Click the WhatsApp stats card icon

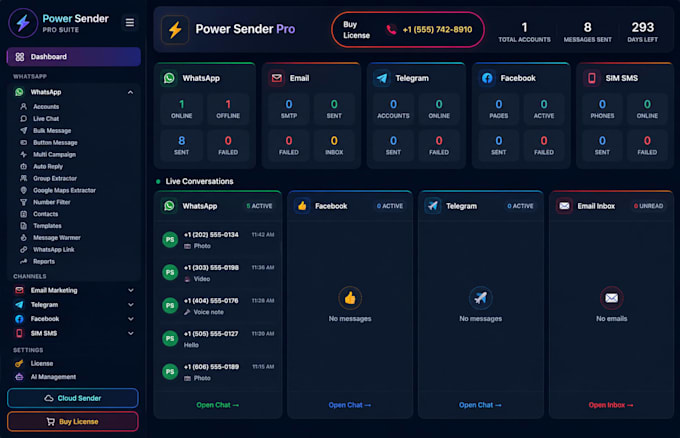click(x=169, y=78)
